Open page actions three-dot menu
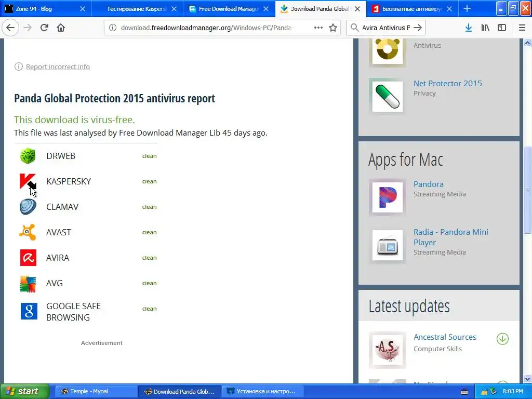 318,28
